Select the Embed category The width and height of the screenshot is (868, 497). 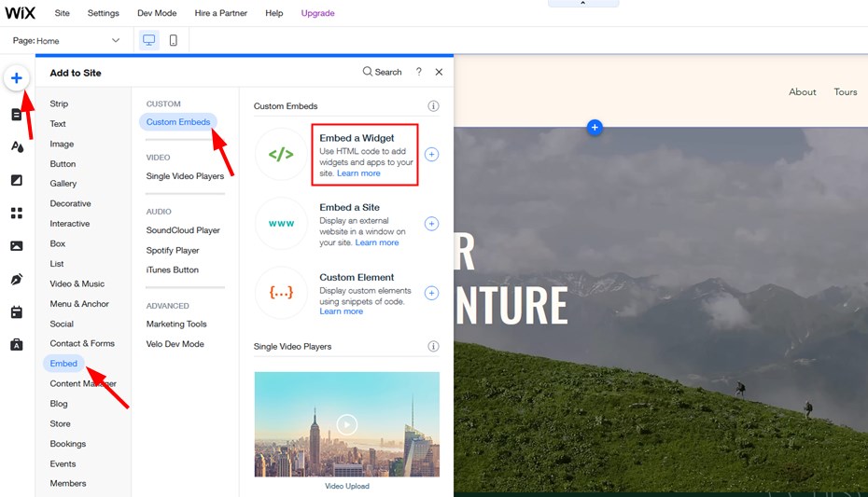pos(63,364)
